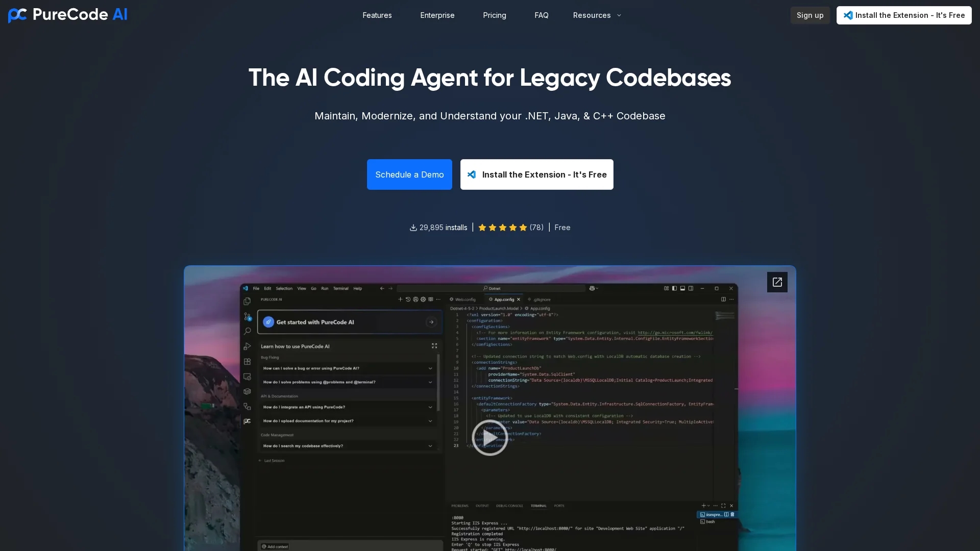Click history clock icon in PureCode panel
Viewport: 980px width, 551px height.
click(408, 299)
